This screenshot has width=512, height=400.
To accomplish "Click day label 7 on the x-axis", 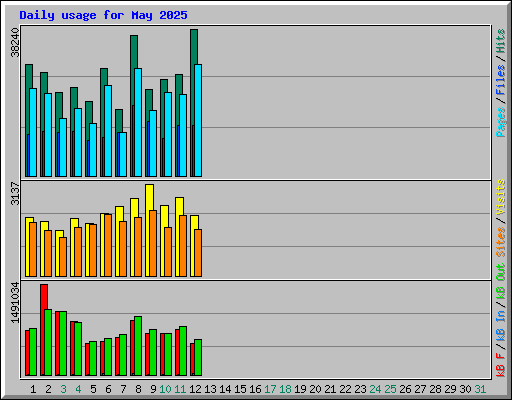I will click(x=123, y=389).
